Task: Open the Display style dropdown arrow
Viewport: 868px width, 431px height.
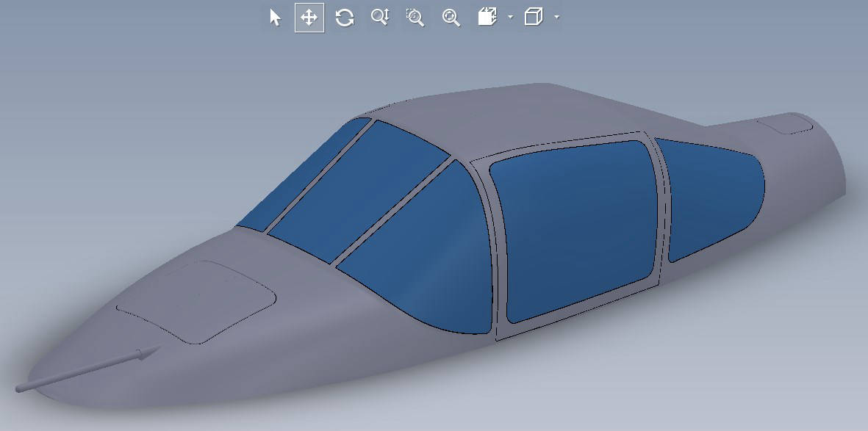Action: click(556, 17)
